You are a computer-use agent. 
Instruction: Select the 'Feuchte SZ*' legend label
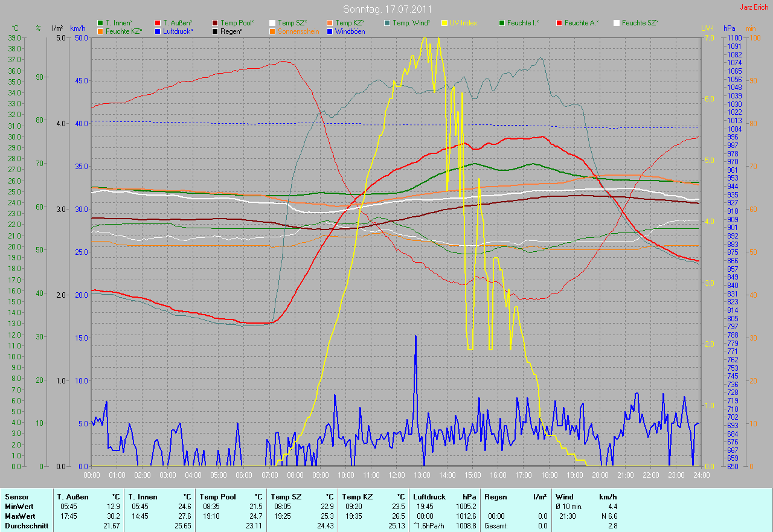[640, 23]
